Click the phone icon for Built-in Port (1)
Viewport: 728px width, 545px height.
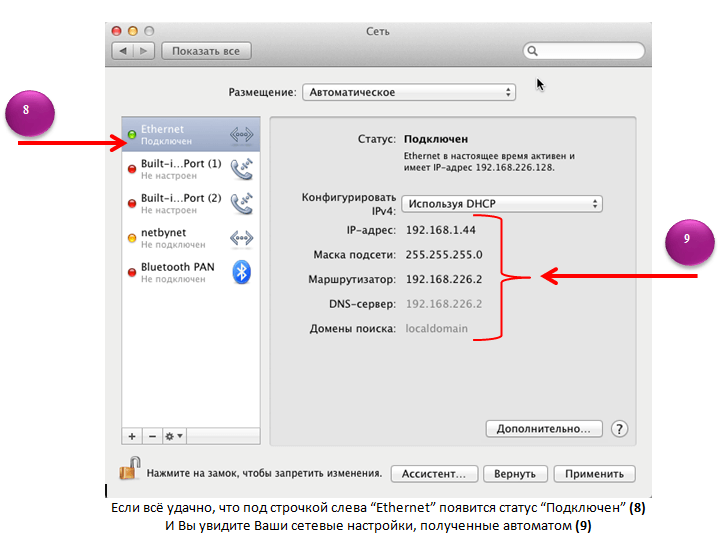[x=241, y=169]
